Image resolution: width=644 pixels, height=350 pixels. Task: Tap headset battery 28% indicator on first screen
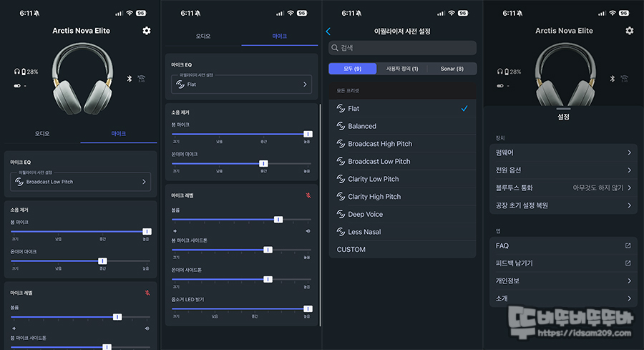26,72
